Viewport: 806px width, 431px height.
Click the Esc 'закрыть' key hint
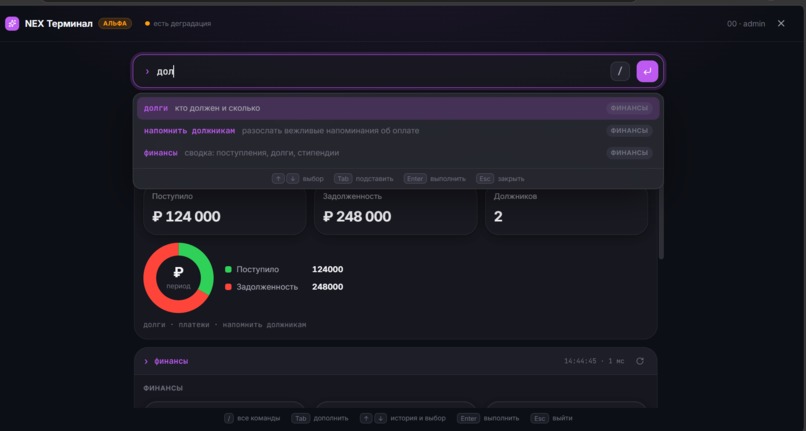coord(500,178)
